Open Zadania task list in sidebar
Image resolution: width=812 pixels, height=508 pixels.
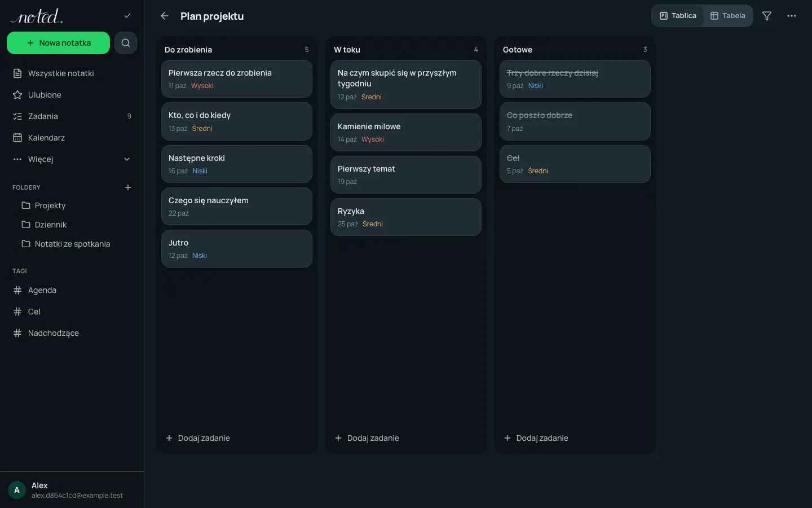click(x=72, y=116)
